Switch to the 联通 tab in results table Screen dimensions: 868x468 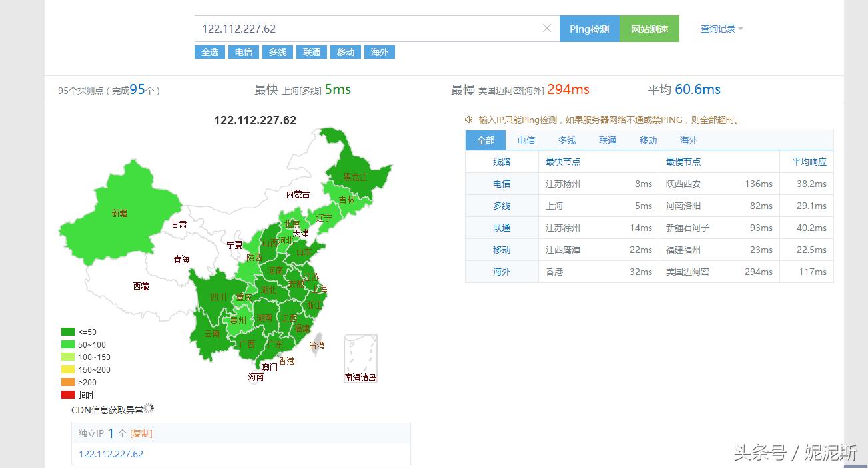[x=607, y=140]
